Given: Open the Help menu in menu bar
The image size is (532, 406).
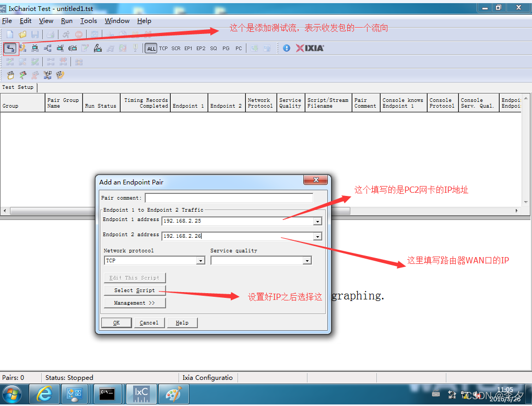Looking at the screenshot, I should coord(144,21).
